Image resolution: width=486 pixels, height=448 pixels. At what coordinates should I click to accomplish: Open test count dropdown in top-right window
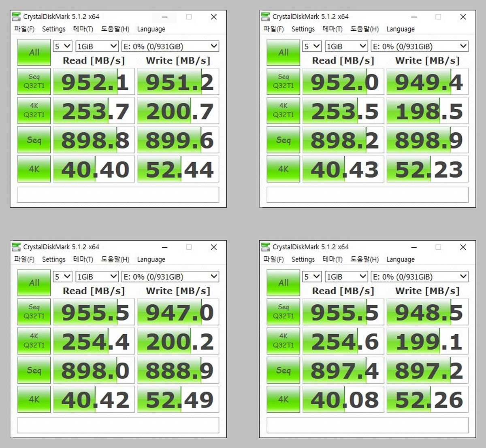pos(312,46)
